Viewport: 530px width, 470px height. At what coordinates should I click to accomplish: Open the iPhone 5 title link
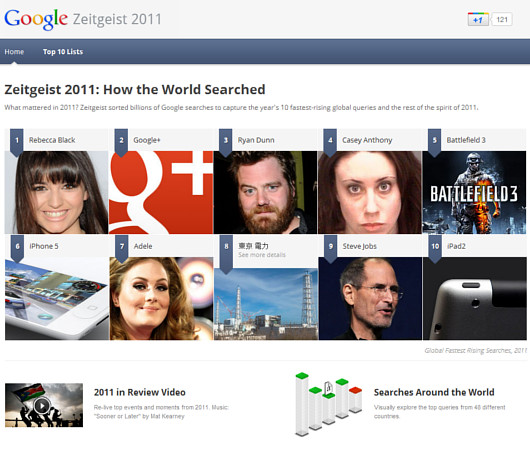(x=44, y=246)
